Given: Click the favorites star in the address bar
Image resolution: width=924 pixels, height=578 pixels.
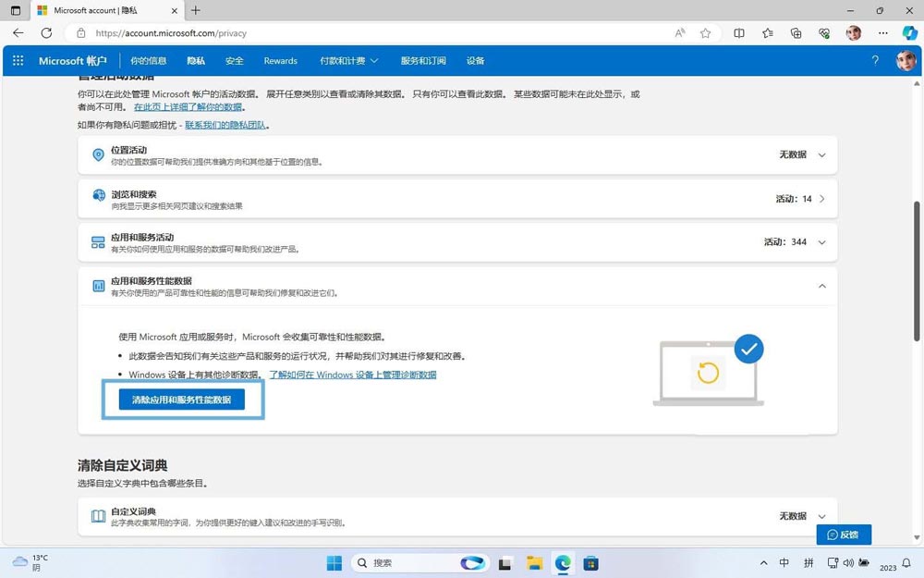Looking at the screenshot, I should point(705,32).
